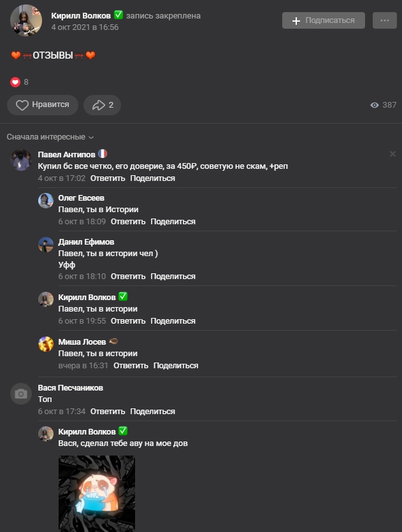
Task: Click Ответить under Павел Антипов's comment
Action: [x=108, y=178]
